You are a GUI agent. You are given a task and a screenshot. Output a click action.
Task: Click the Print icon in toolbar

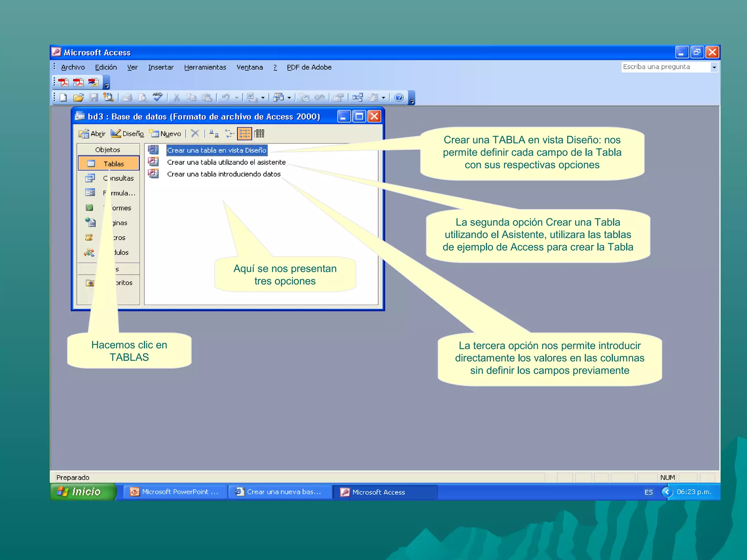[x=127, y=97]
